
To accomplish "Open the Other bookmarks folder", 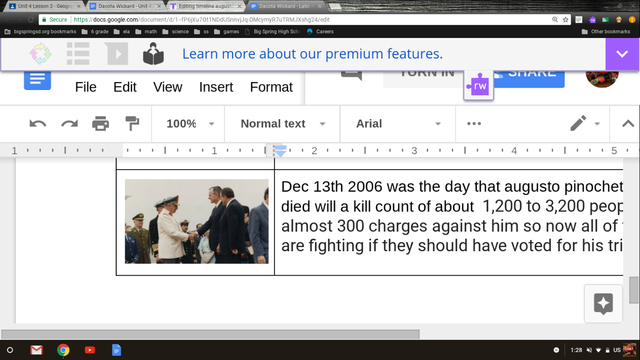I will (606, 31).
